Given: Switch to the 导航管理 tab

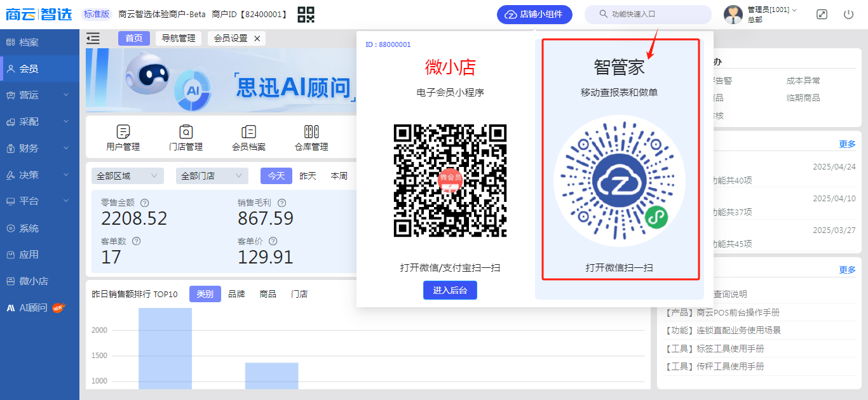Looking at the screenshot, I should tap(179, 39).
